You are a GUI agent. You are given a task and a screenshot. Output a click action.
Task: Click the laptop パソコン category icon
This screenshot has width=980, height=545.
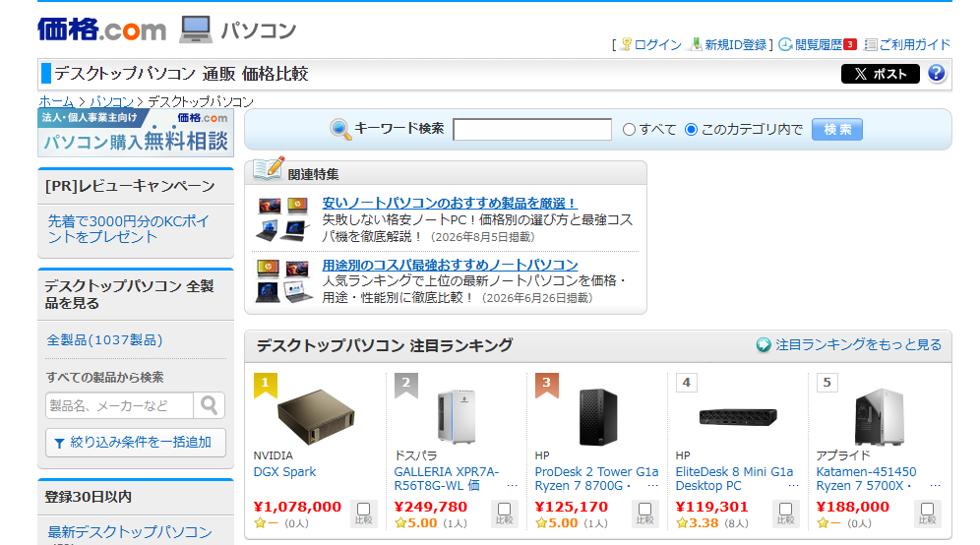click(x=196, y=30)
